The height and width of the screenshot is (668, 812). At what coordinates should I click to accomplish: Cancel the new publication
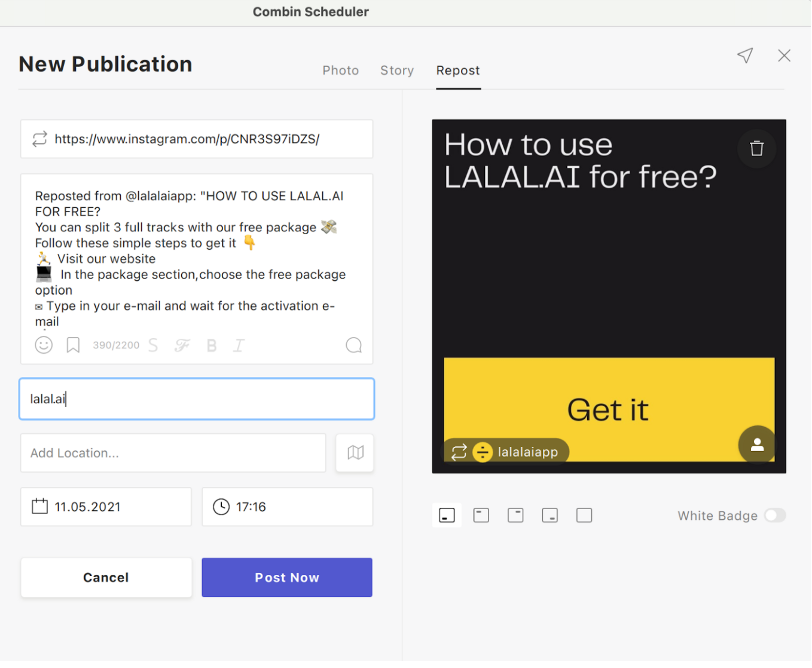(106, 578)
